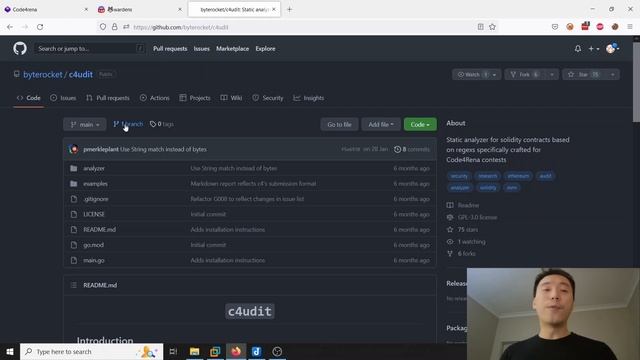This screenshot has height=360, width=640.
Task: Click the audit topic tag
Action: 545,176
